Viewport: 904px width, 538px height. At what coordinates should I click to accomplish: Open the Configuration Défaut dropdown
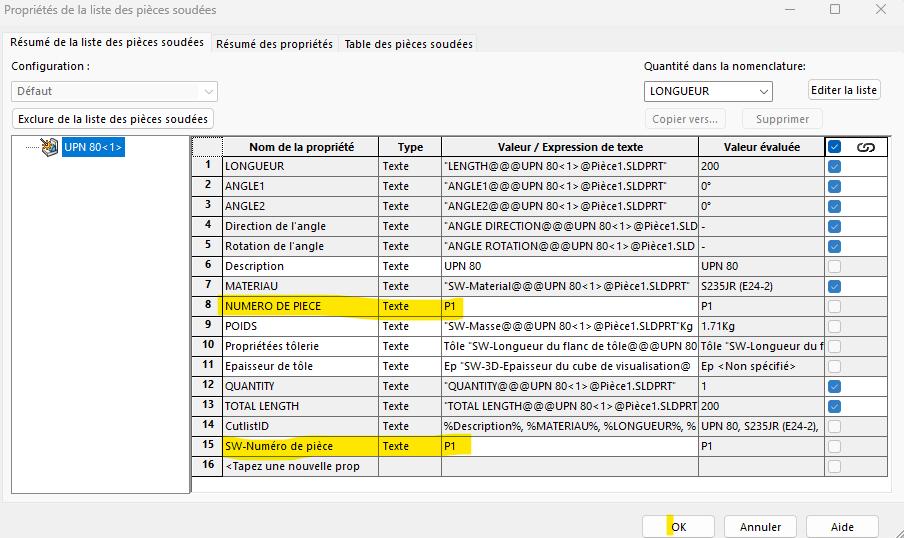[114, 91]
